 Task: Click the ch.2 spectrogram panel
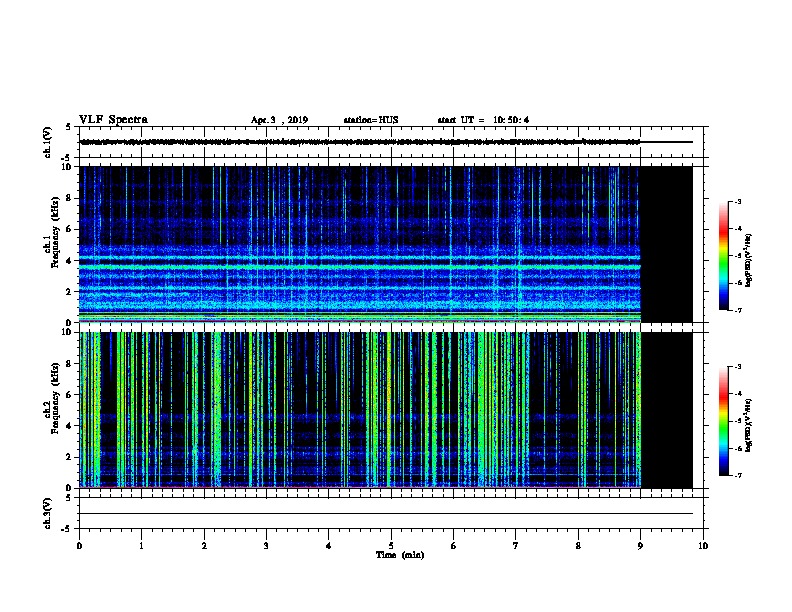coord(386,410)
